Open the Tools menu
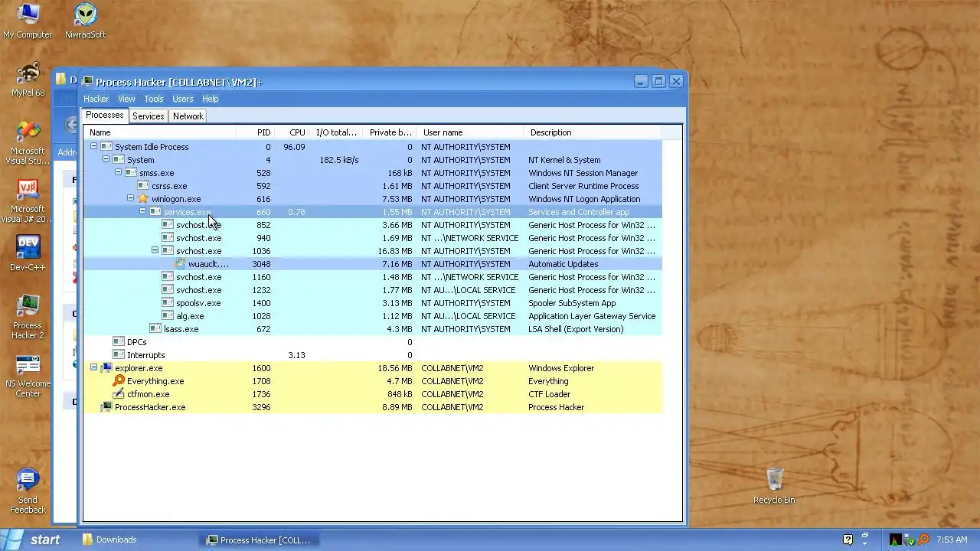The width and height of the screenshot is (980, 551). [154, 99]
